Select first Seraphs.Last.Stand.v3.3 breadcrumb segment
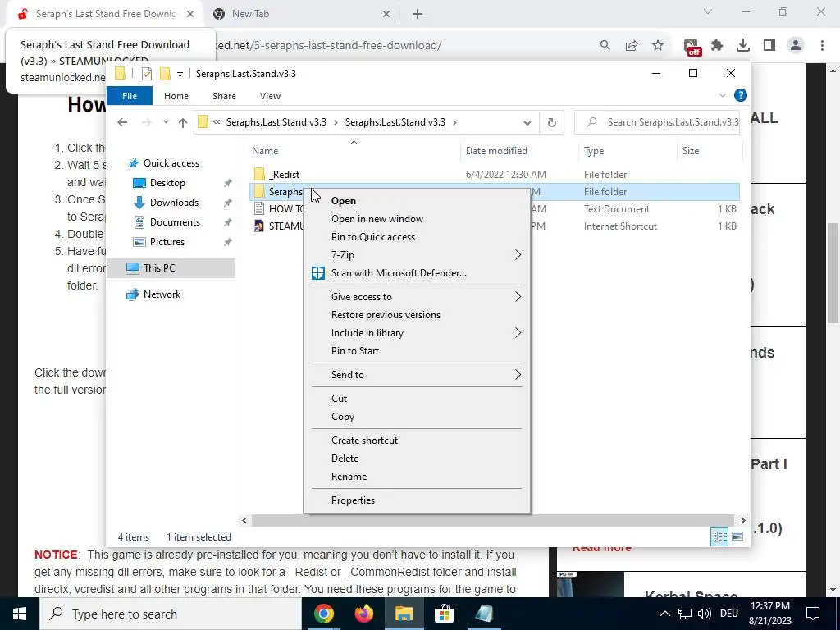This screenshot has width=840, height=630. click(276, 122)
